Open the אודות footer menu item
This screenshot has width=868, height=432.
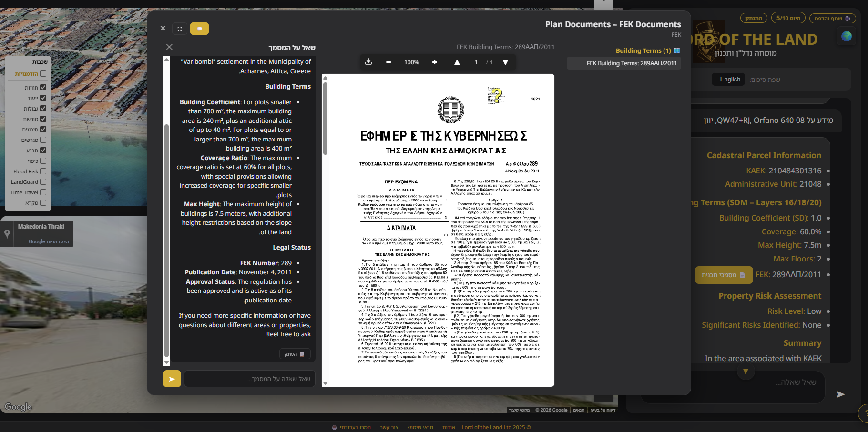(449, 427)
